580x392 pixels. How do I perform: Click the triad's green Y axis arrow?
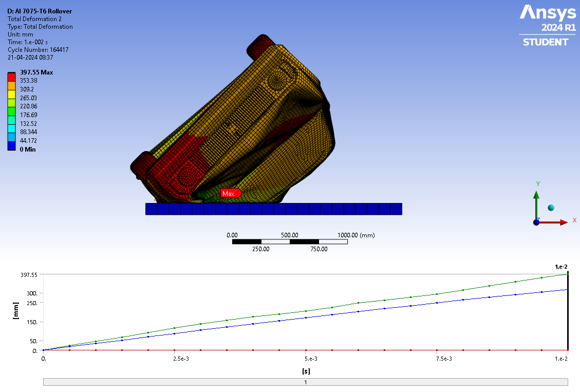(536, 205)
